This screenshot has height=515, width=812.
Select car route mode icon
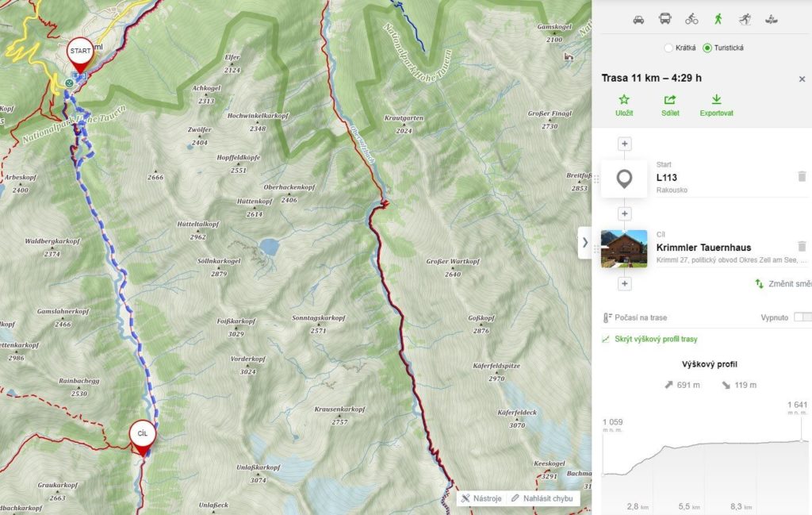coord(638,19)
